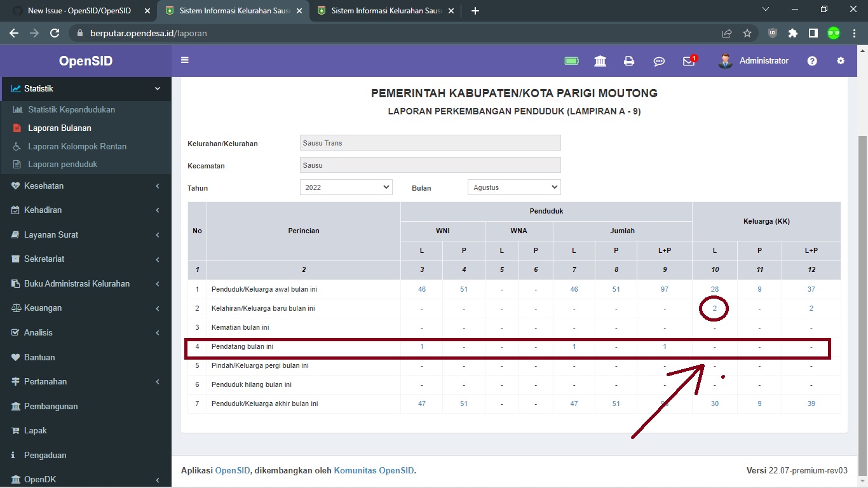868x488 pixels.
Task: Select the bank/identitas icon in the header
Action: tap(600, 60)
